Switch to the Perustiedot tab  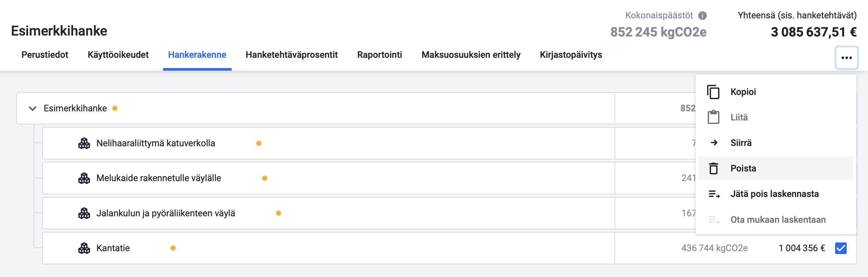pyautogui.click(x=44, y=55)
